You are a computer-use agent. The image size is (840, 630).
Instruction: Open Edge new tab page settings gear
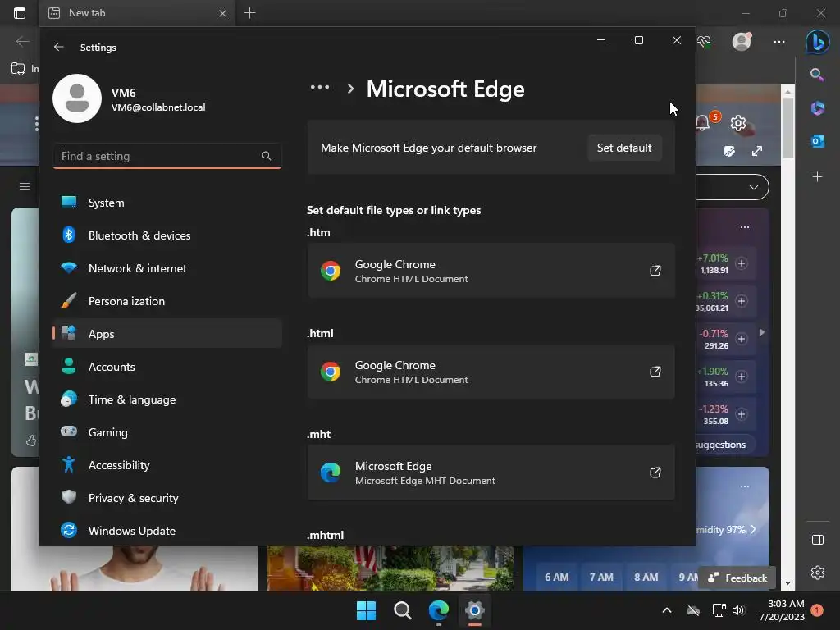coord(738,123)
